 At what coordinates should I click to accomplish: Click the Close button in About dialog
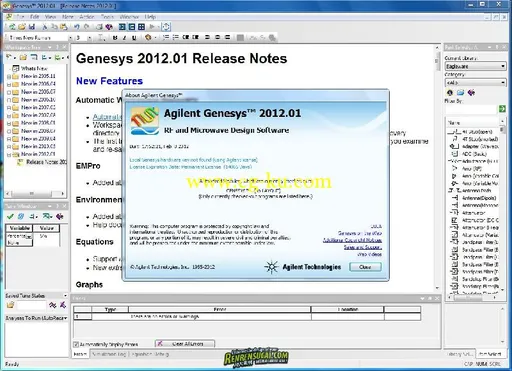(x=365, y=267)
